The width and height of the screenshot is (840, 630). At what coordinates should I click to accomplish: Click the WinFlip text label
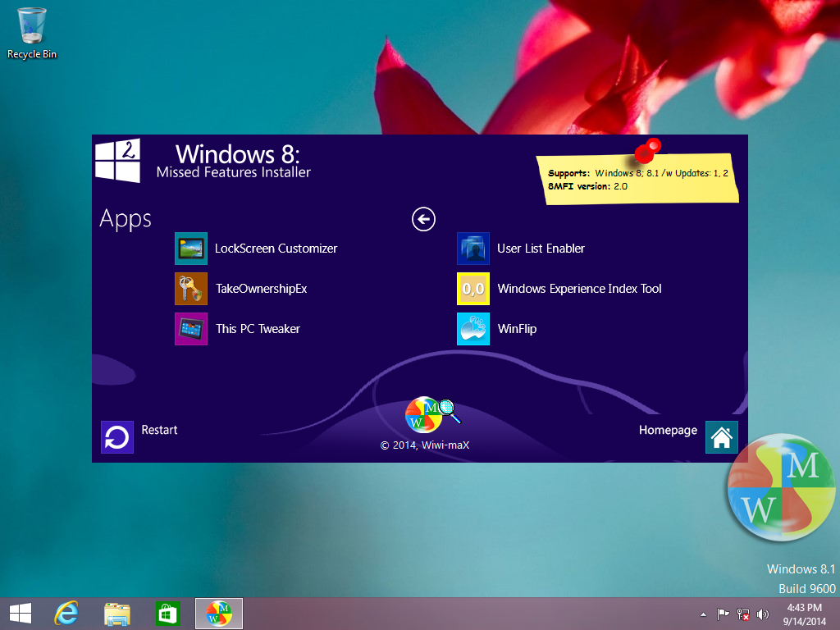pyautogui.click(x=517, y=329)
